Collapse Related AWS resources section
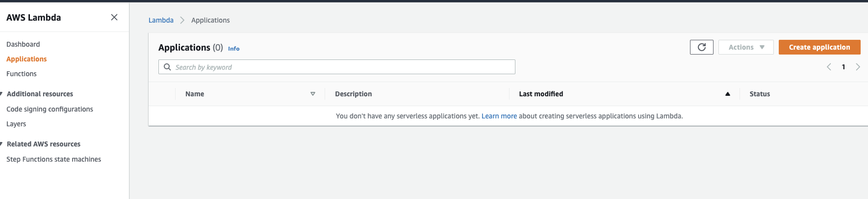This screenshot has height=199, width=868. [2, 144]
